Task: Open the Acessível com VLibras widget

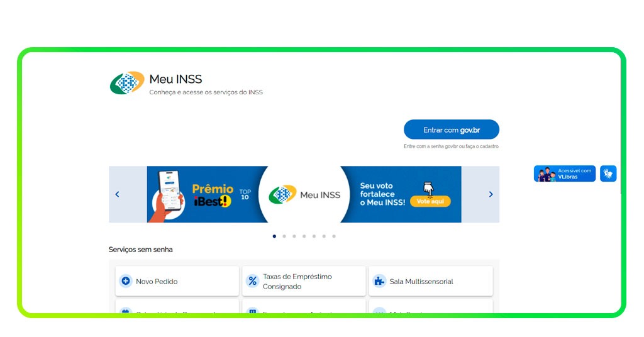Action: coord(565,174)
